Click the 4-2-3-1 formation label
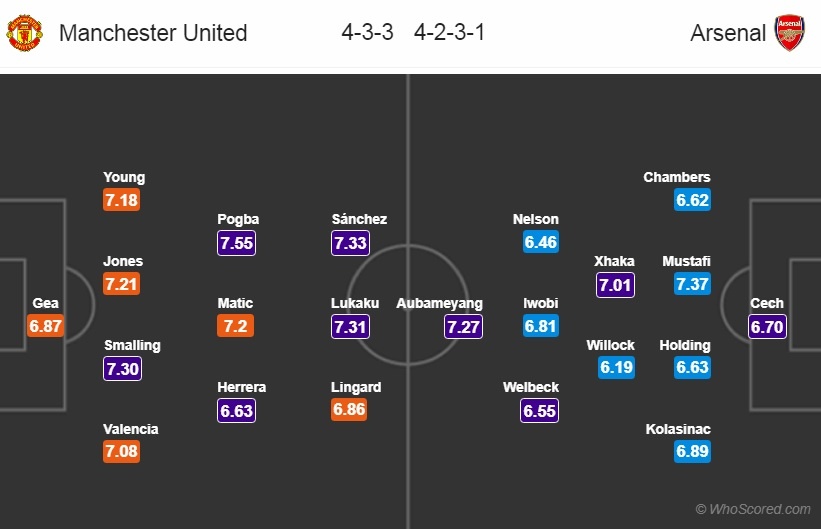 click(x=450, y=33)
